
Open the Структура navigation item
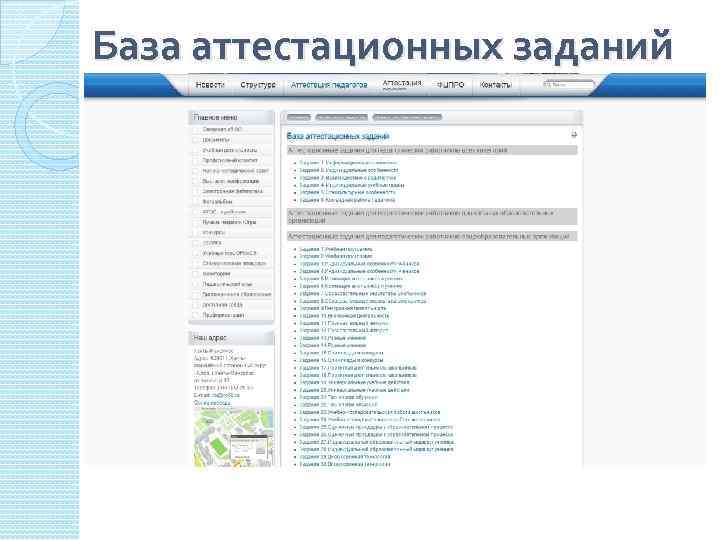[x=258, y=85]
